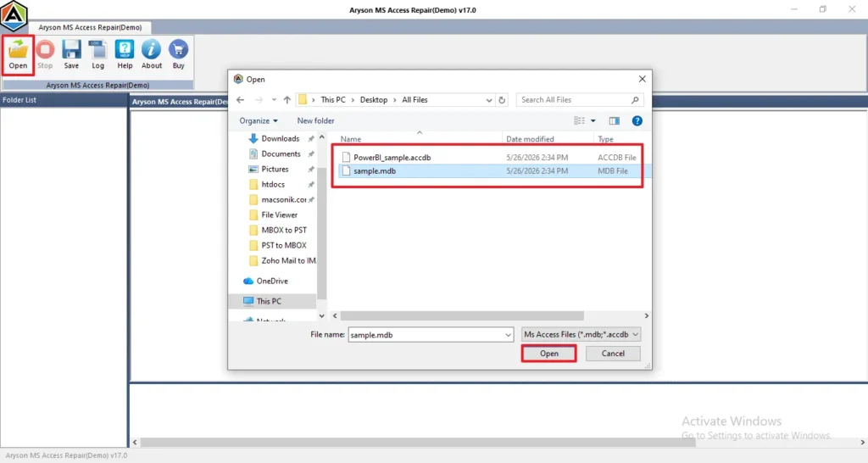Screen dimensions: 868x463
Task: Click the Save toolbar icon
Action: (x=71, y=55)
